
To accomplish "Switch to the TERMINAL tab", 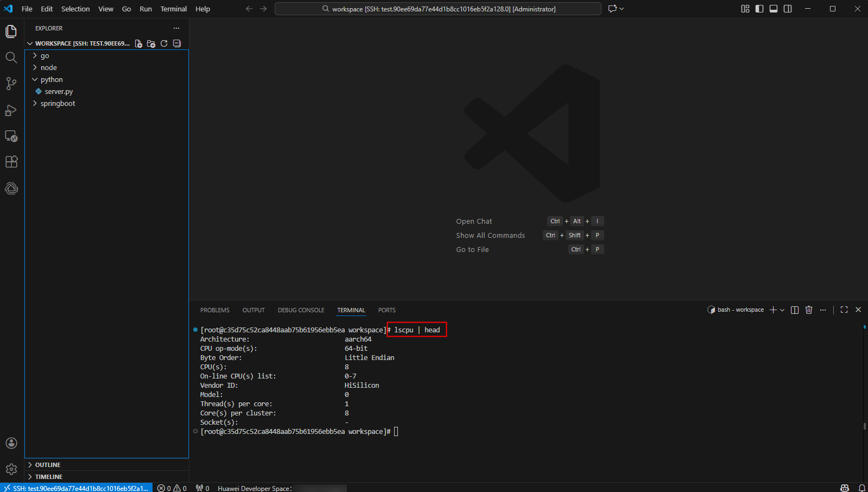I will [x=351, y=310].
